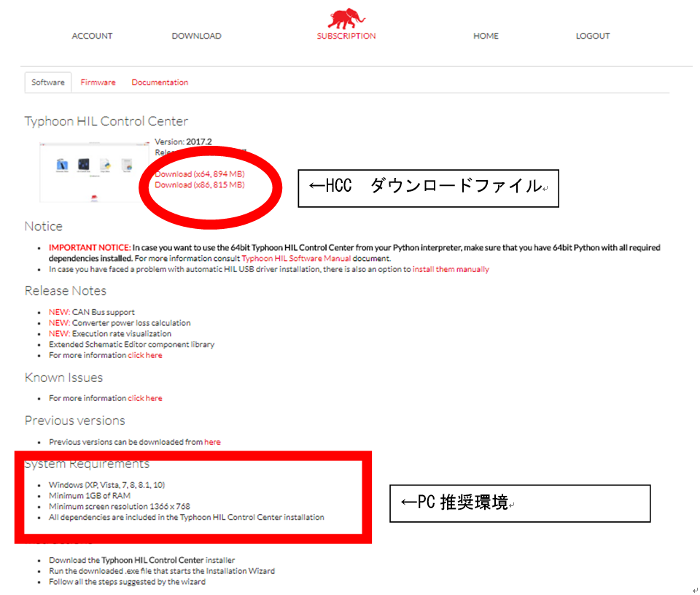Navigate to HOME from the top menu
This screenshot has width=700, height=595.
(486, 36)
